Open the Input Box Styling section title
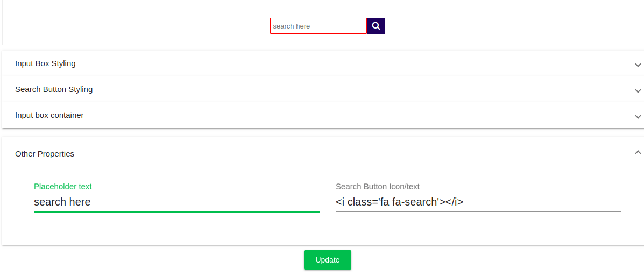Screen dimensions: 644x276 coord(45,63)
